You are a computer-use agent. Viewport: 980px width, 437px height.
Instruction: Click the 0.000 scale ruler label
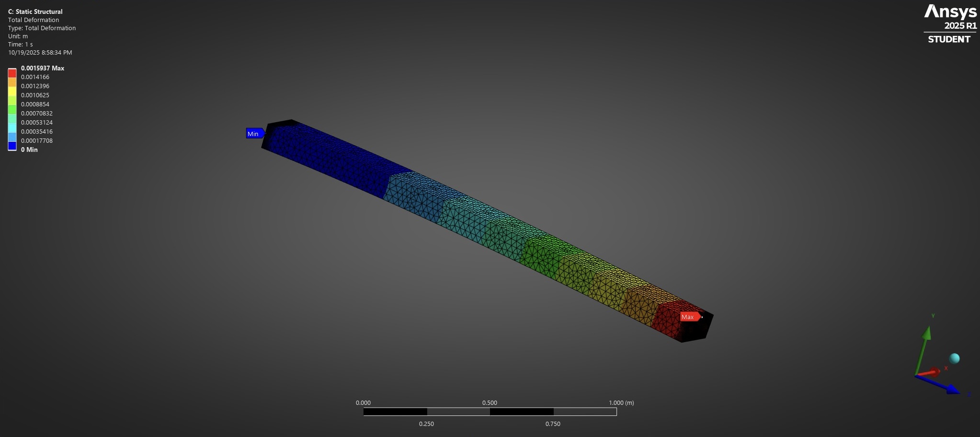point(363,403)
